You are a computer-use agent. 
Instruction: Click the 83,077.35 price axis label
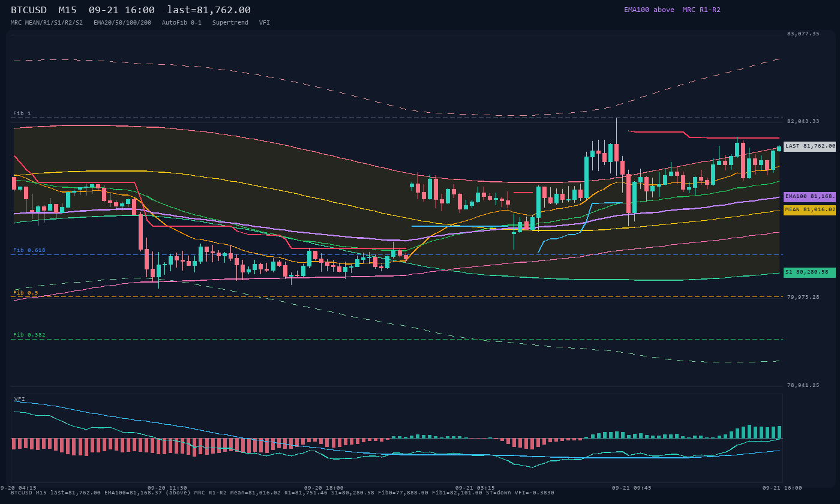click(x=803, y=34)
